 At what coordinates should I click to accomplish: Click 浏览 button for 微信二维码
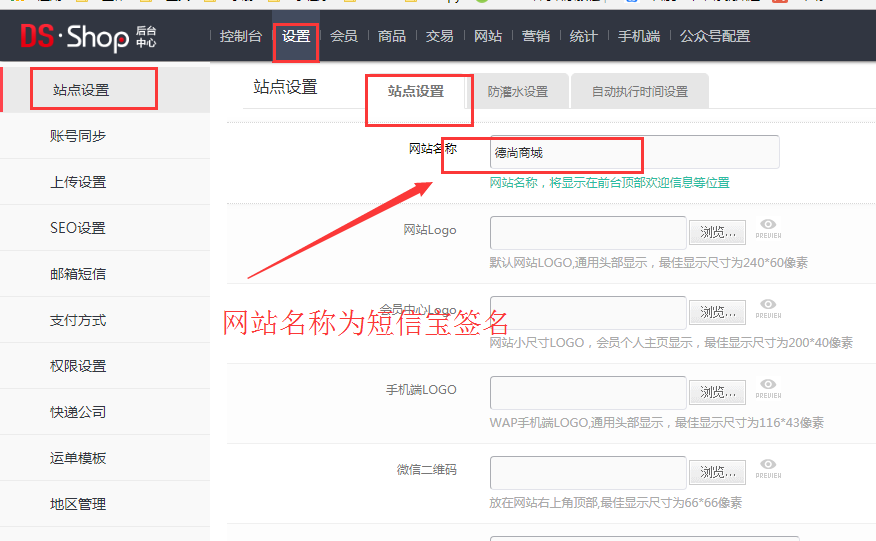pos(717,472)
